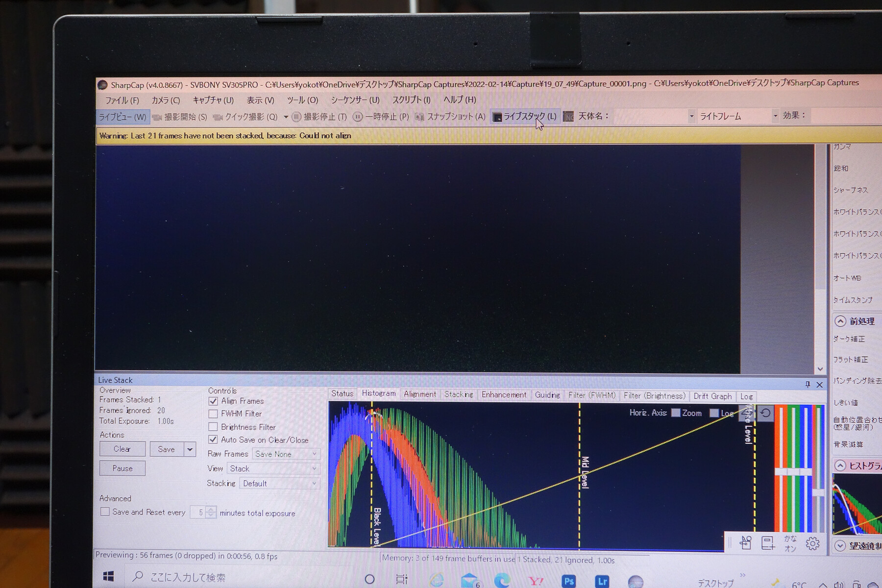Click the SharpCap logo in the title bar
The height and width of the screenshot is (588, 882).
click(x=102, y=85)
